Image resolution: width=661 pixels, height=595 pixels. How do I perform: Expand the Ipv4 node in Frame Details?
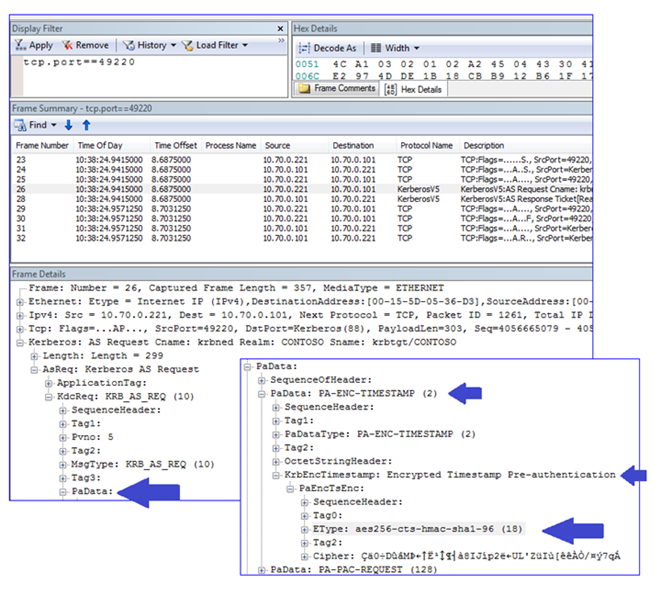click(x=19, y=315)
